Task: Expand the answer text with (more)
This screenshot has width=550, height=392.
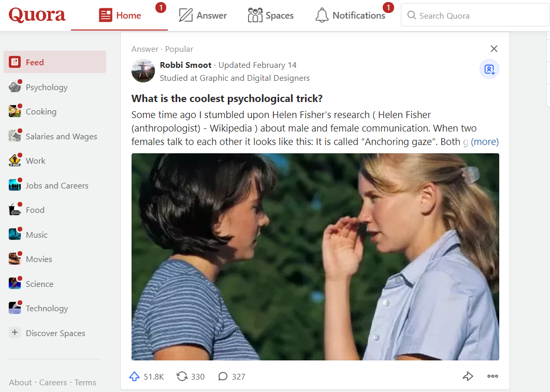Action: (485, 142)
